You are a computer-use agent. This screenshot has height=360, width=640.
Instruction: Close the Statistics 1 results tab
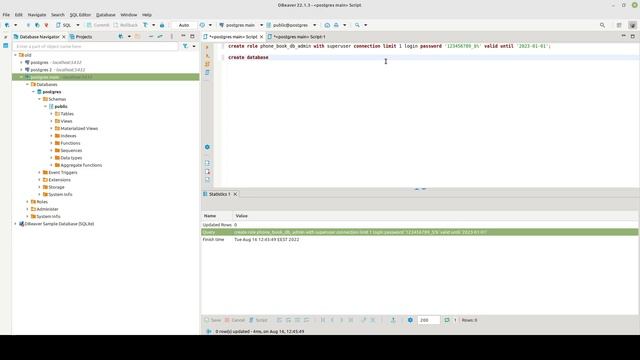(x=235, y=194)
